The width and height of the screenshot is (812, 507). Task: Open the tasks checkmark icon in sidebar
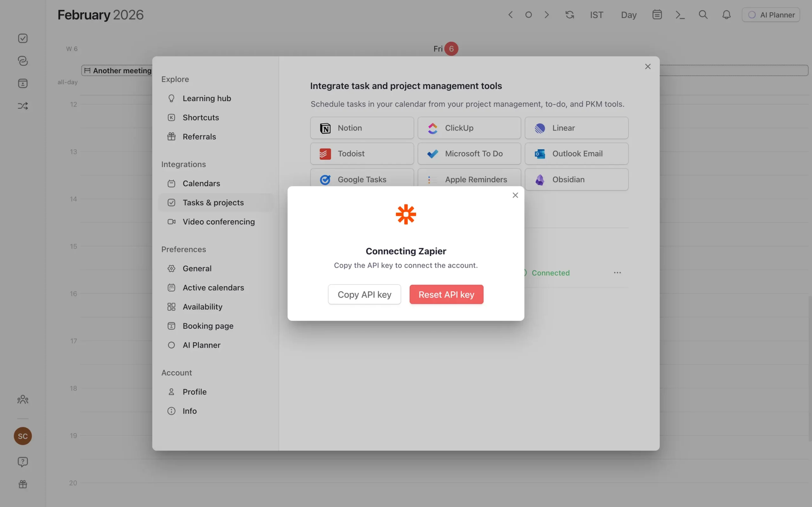[22, 38]
